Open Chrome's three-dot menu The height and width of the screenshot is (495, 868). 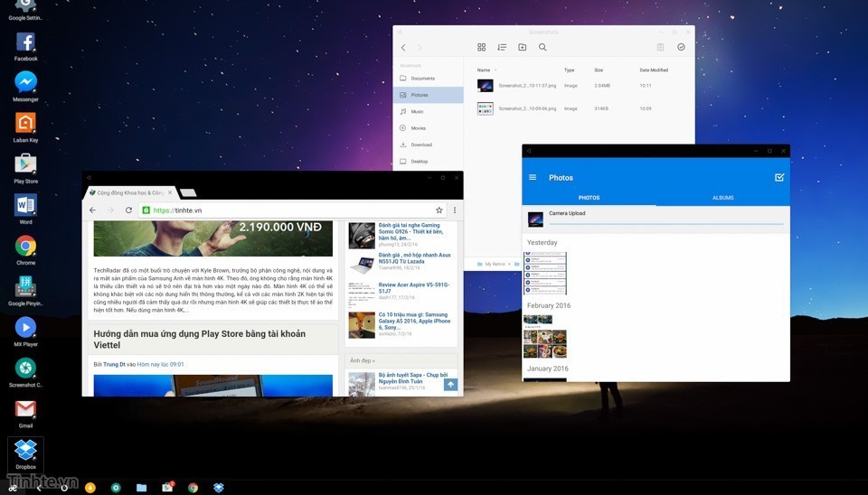tap(455, 210)
